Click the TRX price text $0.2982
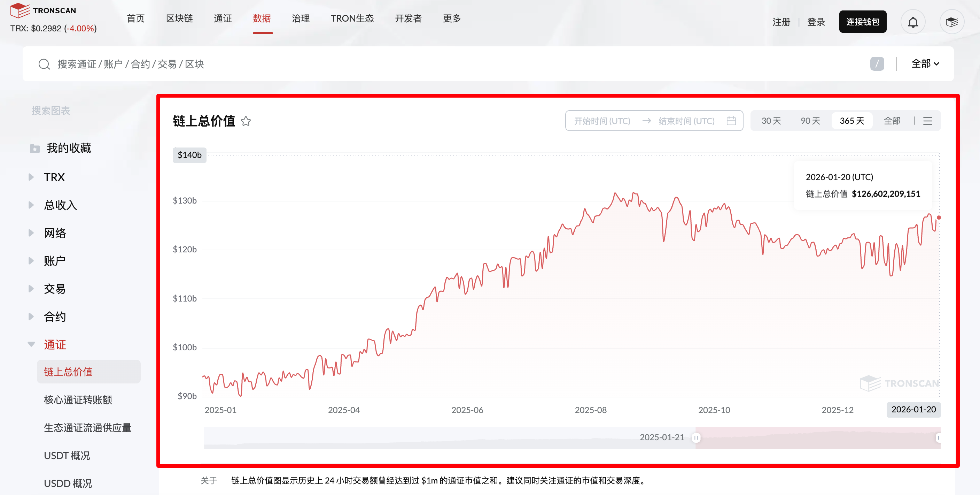The height and width of the screenshot is (495, 980). pyautogui.click(x=46, y=29)
